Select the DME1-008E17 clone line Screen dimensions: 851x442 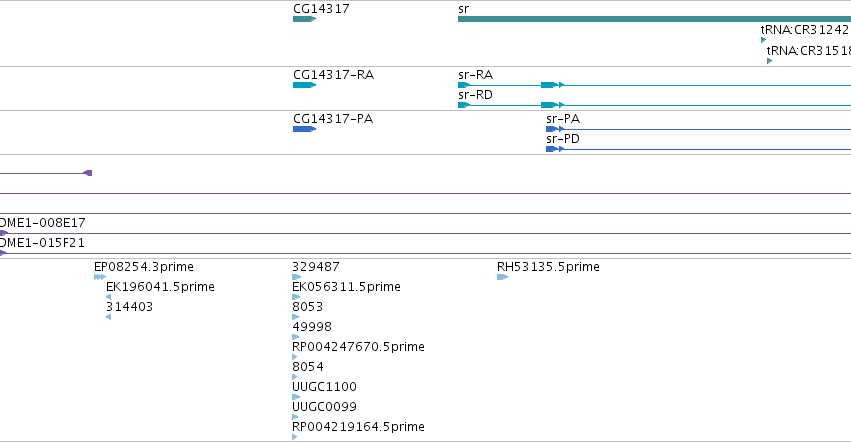point(426,233)
